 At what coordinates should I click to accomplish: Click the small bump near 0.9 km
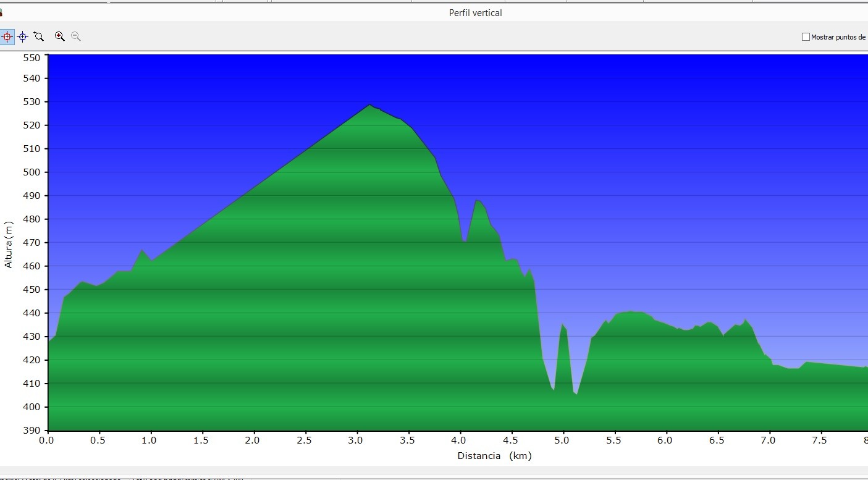click(x=142, y=250)
